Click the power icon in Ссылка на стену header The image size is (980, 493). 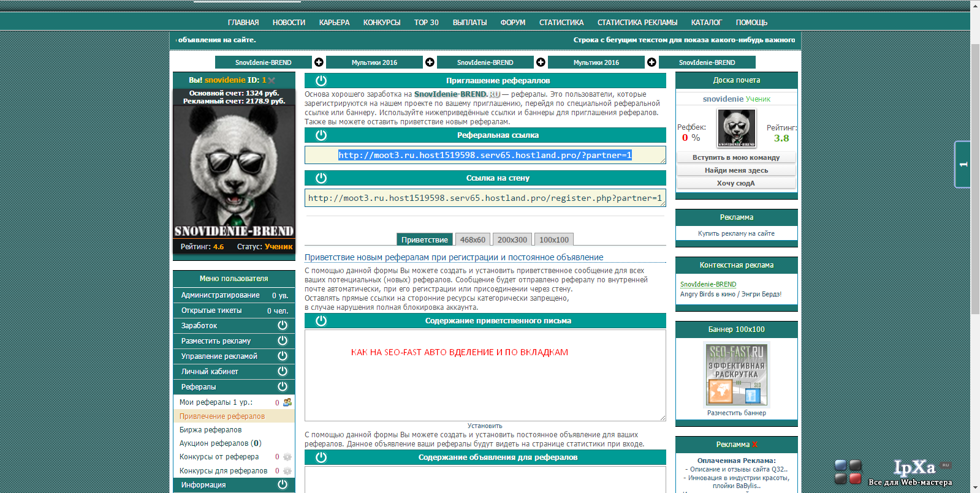click(321, 178)
